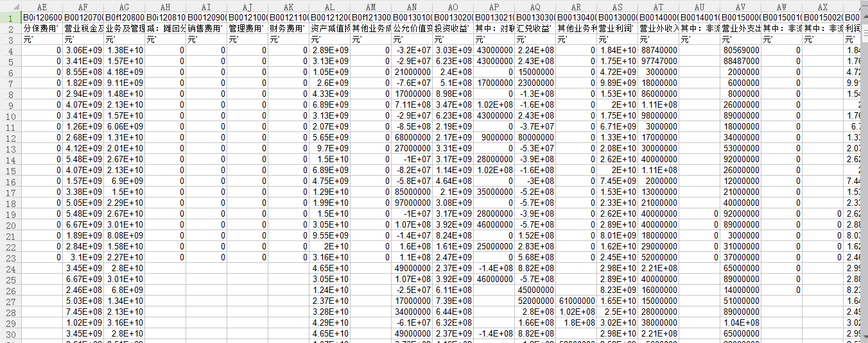This screenshot has height=343, width=868.
Task: Click B0013010 code cell in column AN
Action: [412, 17]
